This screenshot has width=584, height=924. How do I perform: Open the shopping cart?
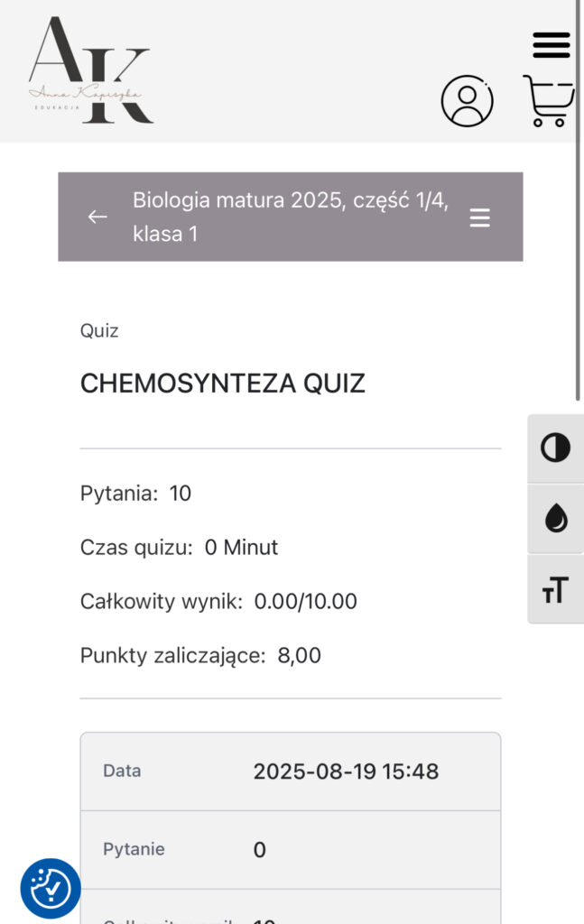(547, 101)
